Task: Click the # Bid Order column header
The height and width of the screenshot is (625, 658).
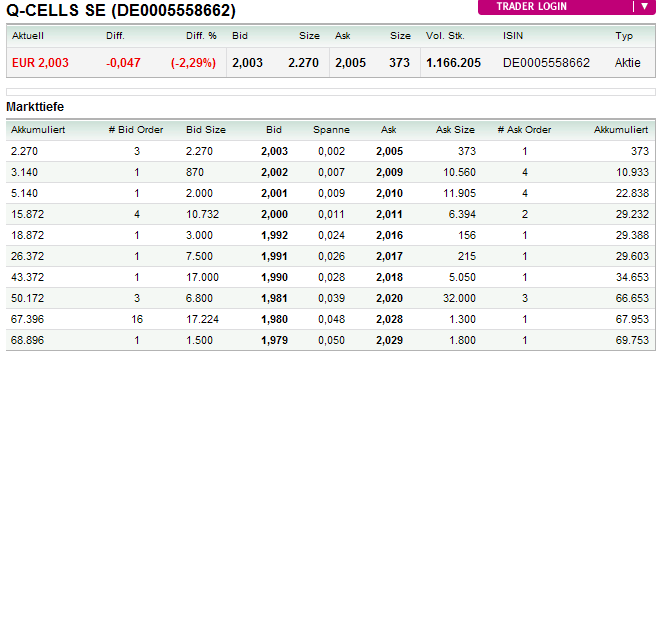Action: pyautogui.click(x=136, y=130)
